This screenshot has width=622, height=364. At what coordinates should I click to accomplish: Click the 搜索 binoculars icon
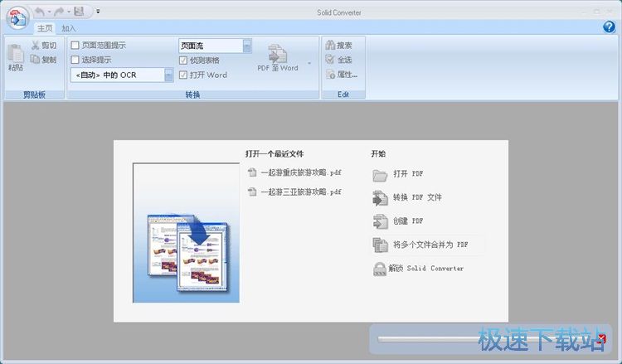click(x=330, y=46)
